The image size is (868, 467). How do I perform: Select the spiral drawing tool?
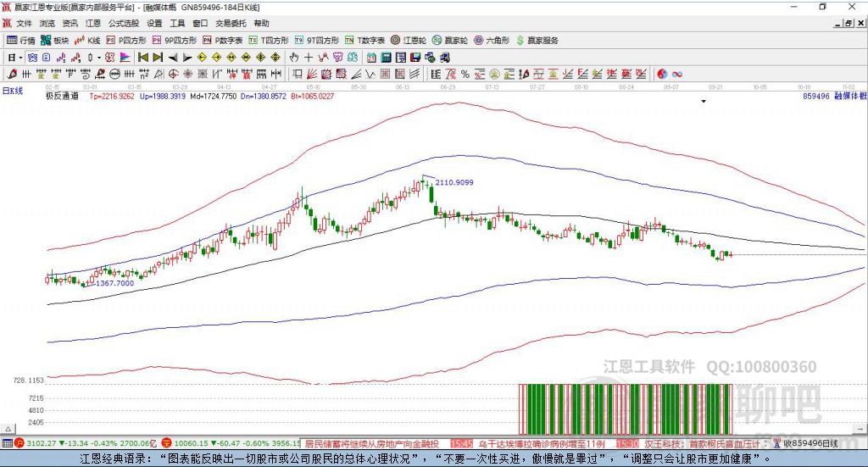(85, 74)
